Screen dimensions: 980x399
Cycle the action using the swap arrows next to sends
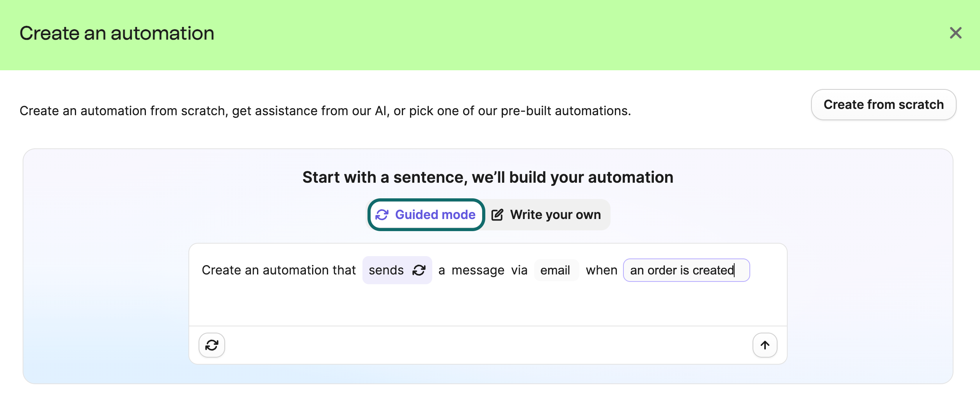click(x=420, y=270)
